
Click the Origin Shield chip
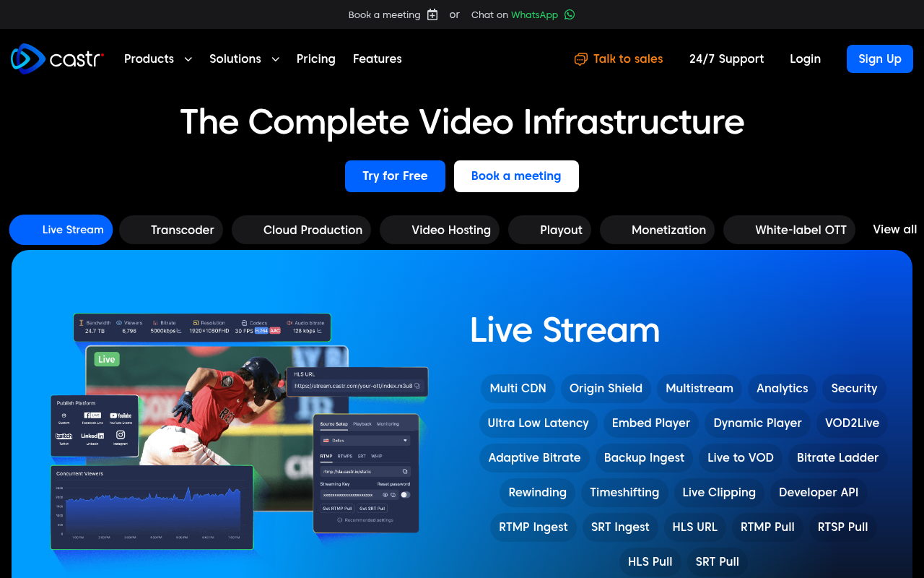(x=606, y=388)
